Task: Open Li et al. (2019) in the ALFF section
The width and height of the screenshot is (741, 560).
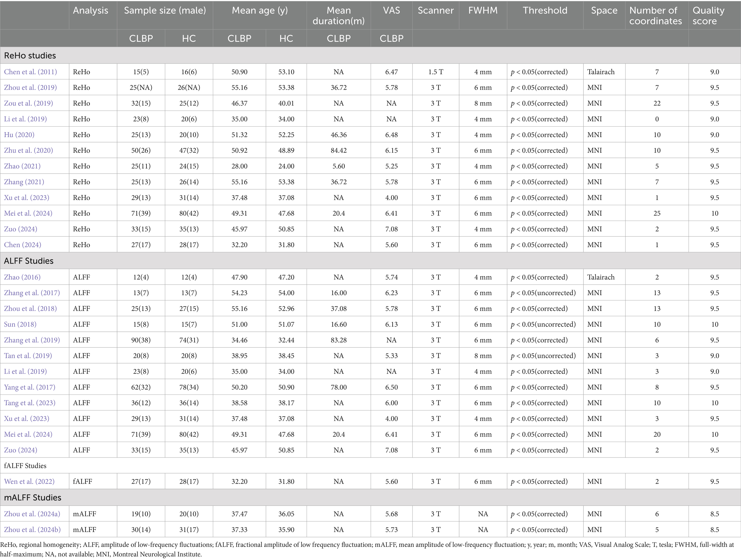Action: click(x=25, y=371)
